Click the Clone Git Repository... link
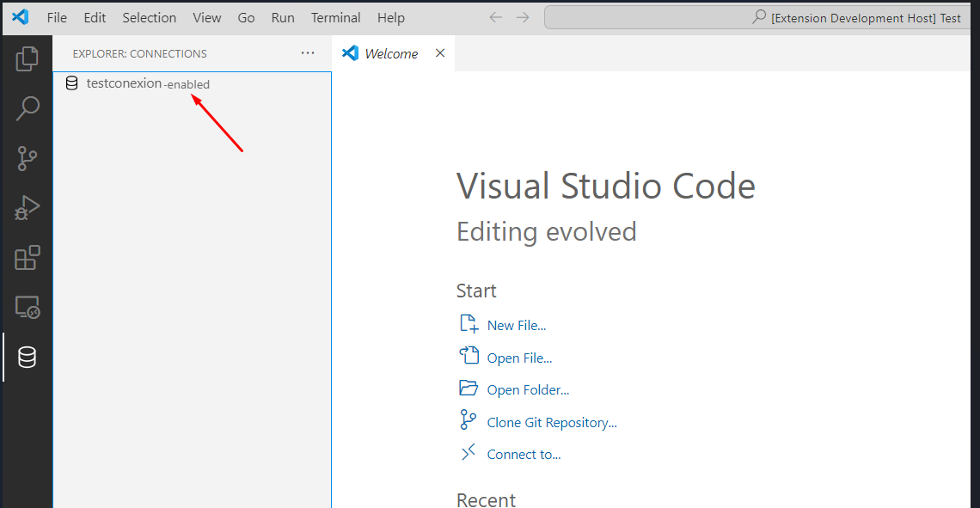Viewport: 980px width, 508px height. (552, 422)
